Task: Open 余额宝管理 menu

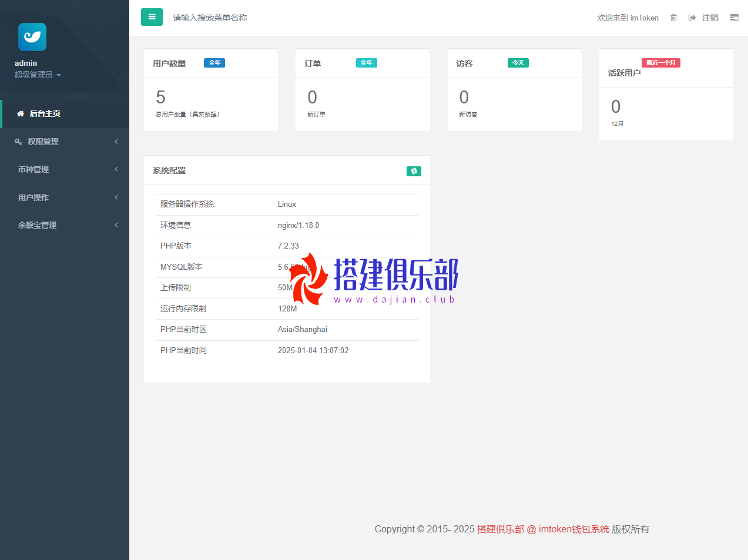Action: pyautogui.click(x=65, y=225)
